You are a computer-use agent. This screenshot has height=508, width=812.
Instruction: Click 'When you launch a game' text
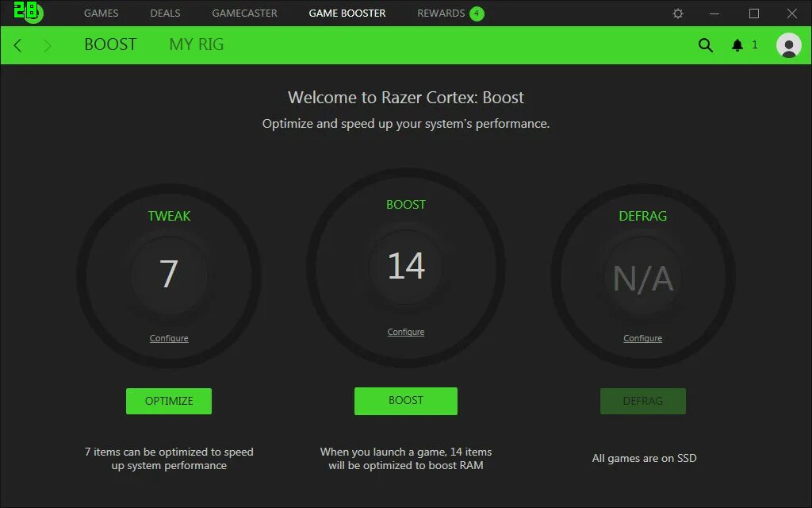pos(405,458)
